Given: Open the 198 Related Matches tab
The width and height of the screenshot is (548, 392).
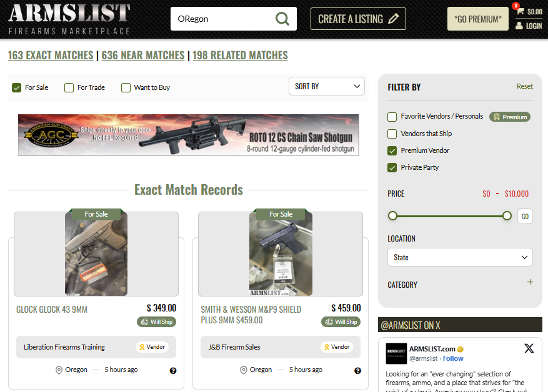Looking at the screenshot, I should coord(240,56).
